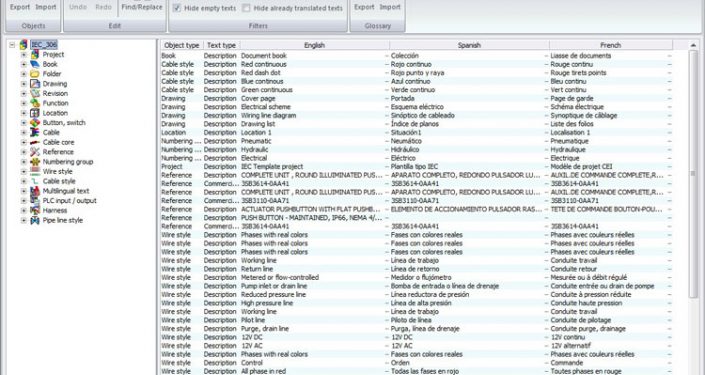Image resolution: width=705 pixels, height=375 pixels.
Task: Click the Harness tree icon
Action: tap(35, 210)
